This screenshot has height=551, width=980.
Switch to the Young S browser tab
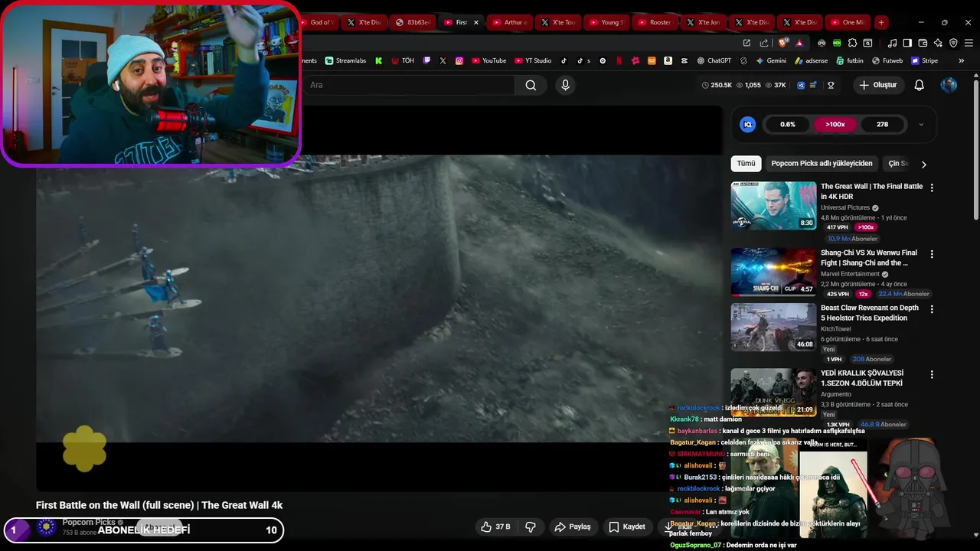tap(606, 22)
